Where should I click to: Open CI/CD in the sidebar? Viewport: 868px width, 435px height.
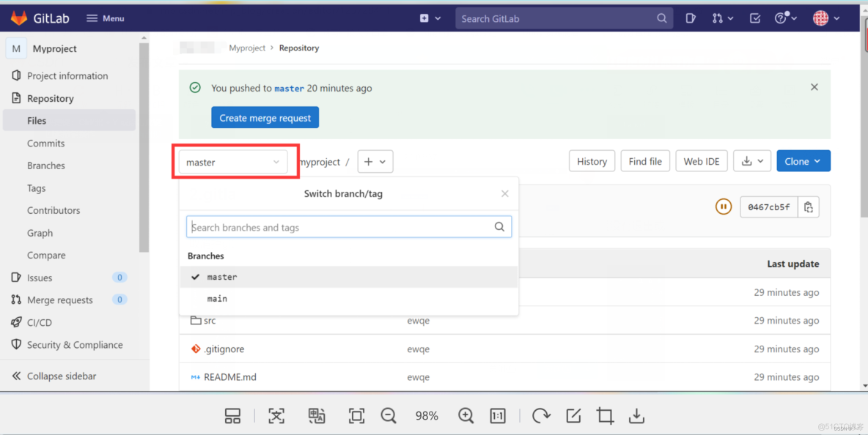40,322
